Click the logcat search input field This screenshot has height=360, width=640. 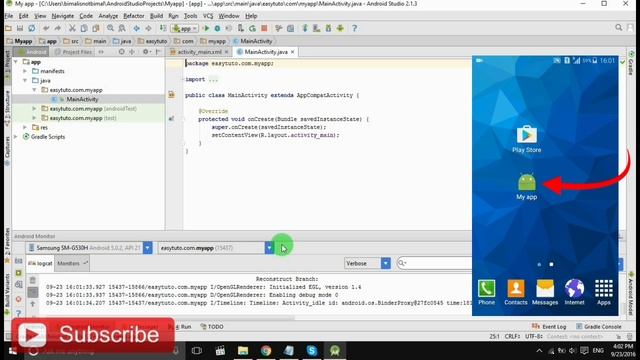(x=435, y=263)
